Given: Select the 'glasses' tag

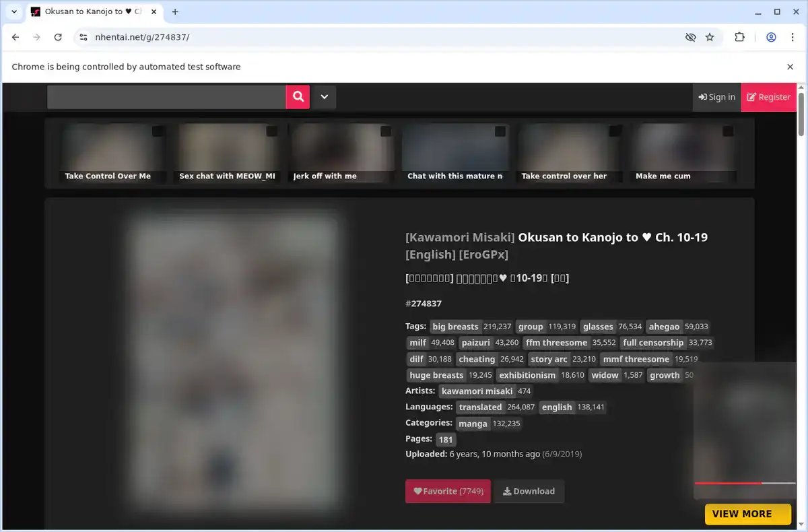Looking at the screenshot, I should (611, 327).
